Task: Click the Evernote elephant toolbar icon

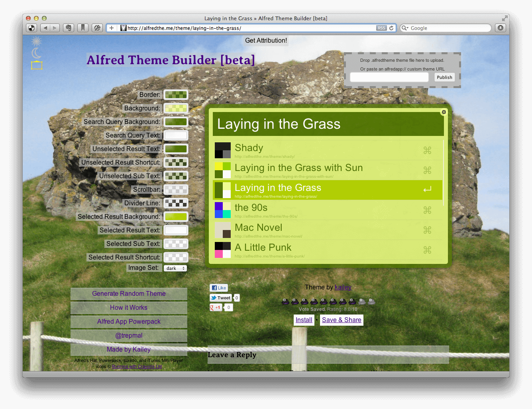Action: point(69,28)
